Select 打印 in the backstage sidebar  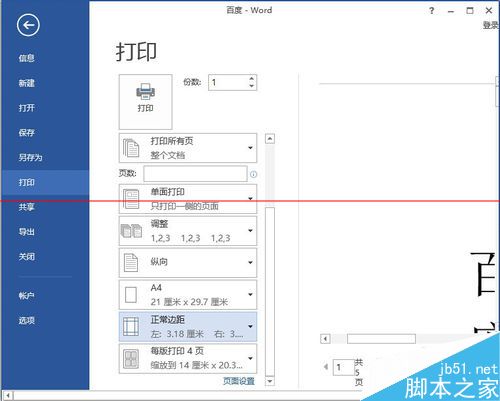click(27, 182)
